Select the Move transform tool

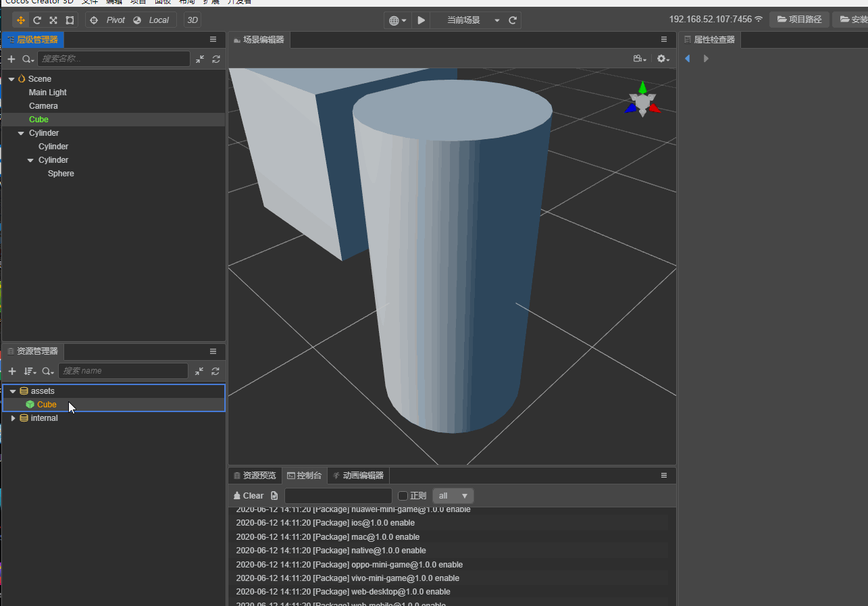[x=21, y=20]
